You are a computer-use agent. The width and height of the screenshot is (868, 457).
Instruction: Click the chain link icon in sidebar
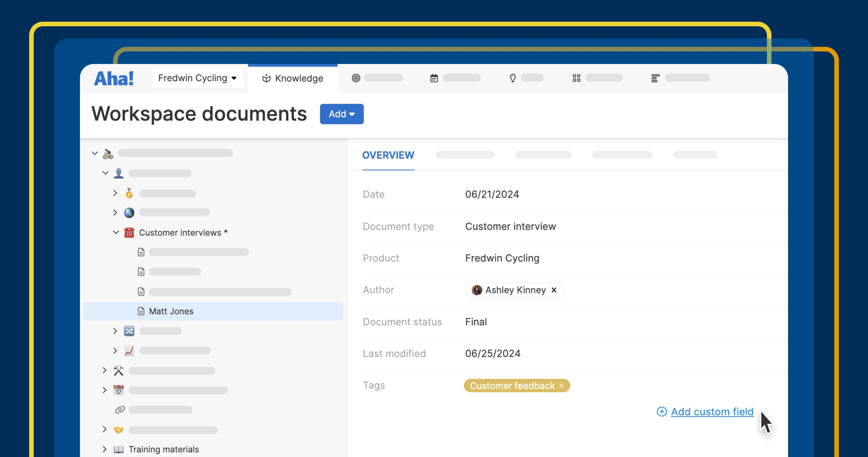point(120,410)
